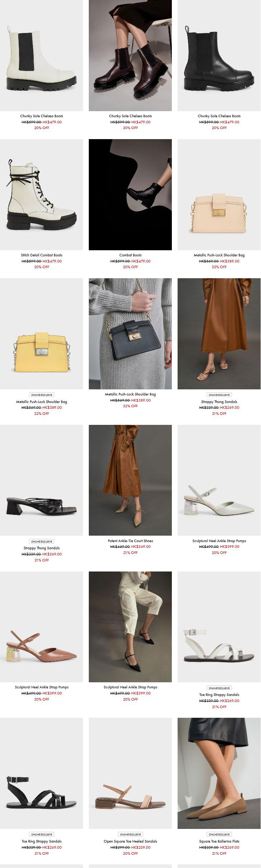Viewport: 261px width, 868px height.
Task: View the burgundy Chelsea Boots model photo
Action: point(130,55)
